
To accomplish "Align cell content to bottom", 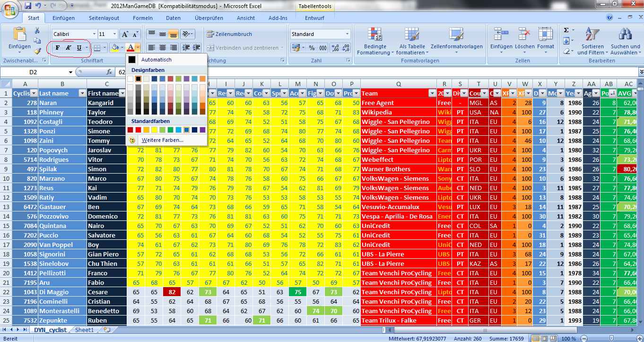I will (173, 34).
